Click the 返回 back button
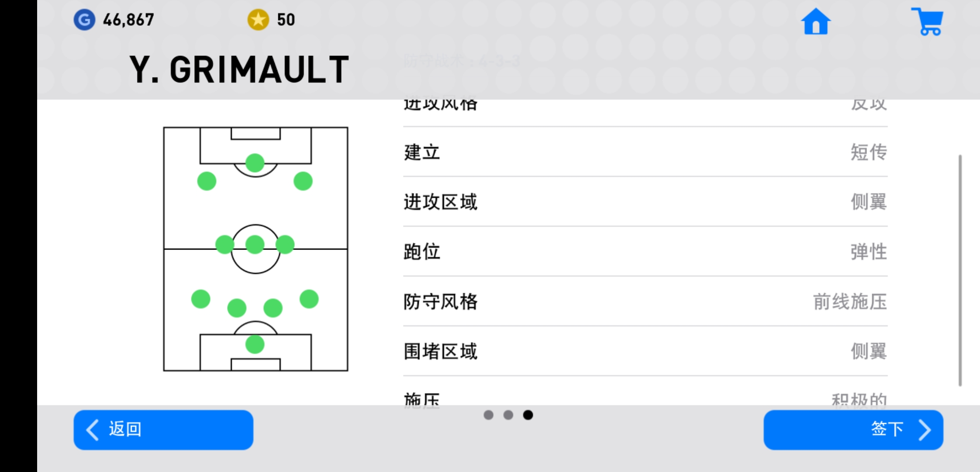The height and width of the screenshot is (472, 980). (163, 430)
